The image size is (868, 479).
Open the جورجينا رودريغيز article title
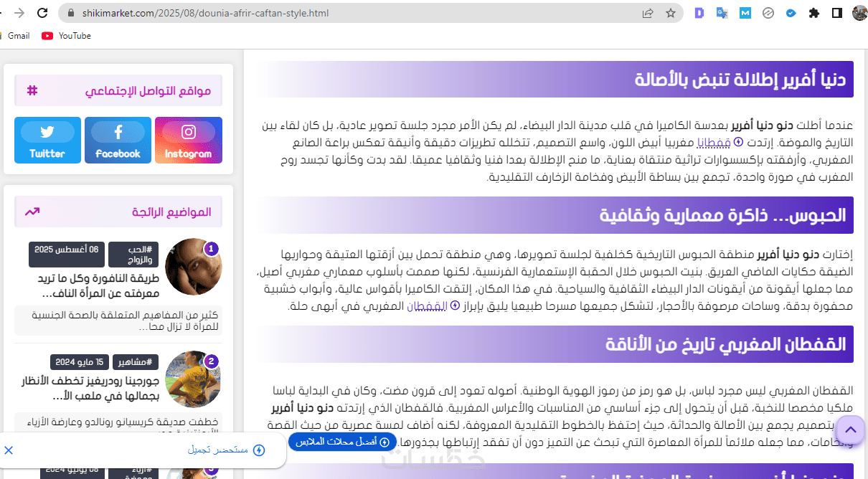click(x=90, y=389)
